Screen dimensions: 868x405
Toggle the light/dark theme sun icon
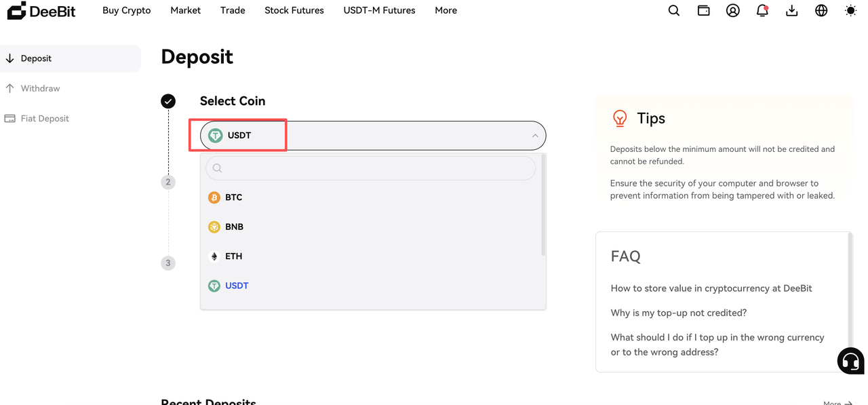[850, 10]
